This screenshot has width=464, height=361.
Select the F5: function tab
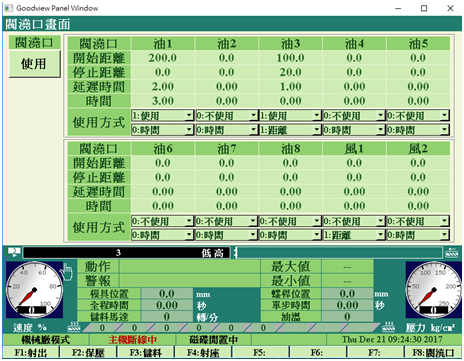(x=261, y=352)
